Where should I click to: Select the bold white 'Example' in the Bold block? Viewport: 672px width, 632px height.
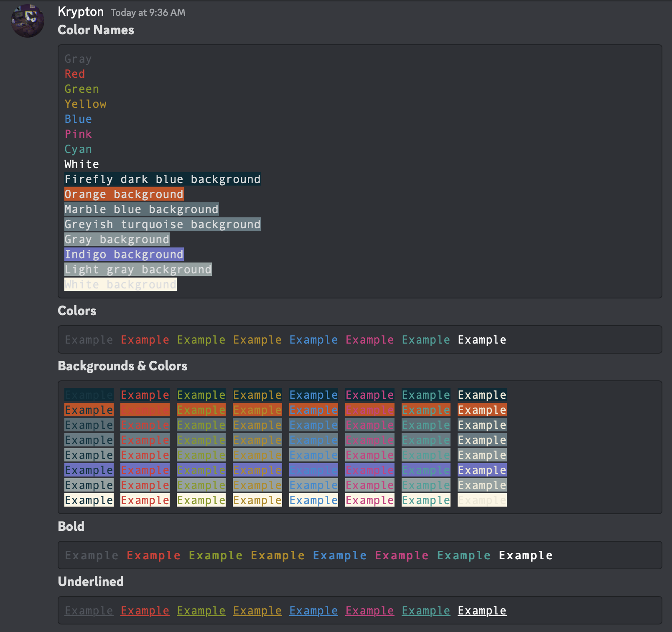click(x=526, y=556)
